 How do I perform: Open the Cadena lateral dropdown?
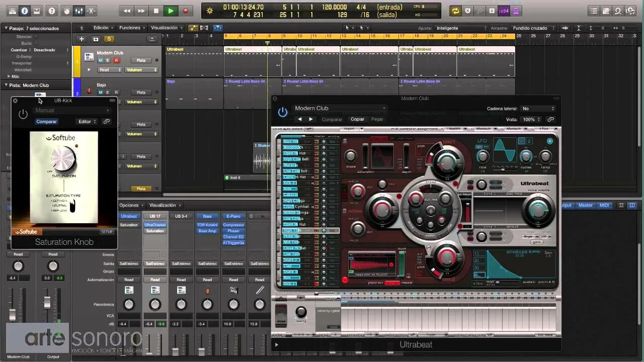pyautogui.click(x=538, y=109)
